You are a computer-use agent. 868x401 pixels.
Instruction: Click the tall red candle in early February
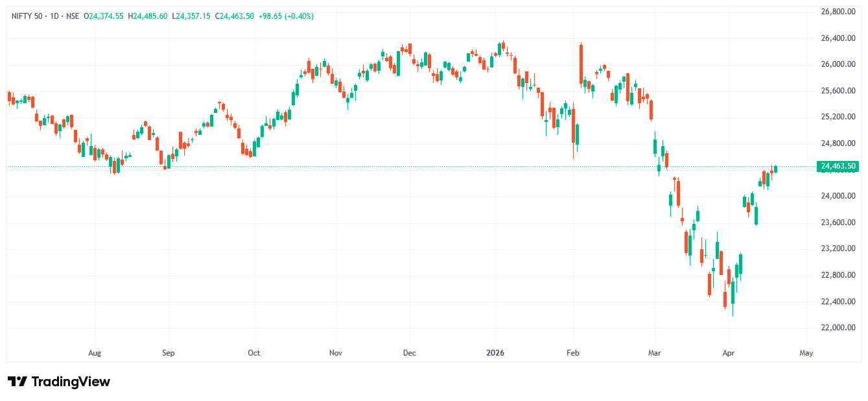tap(581, 64)
